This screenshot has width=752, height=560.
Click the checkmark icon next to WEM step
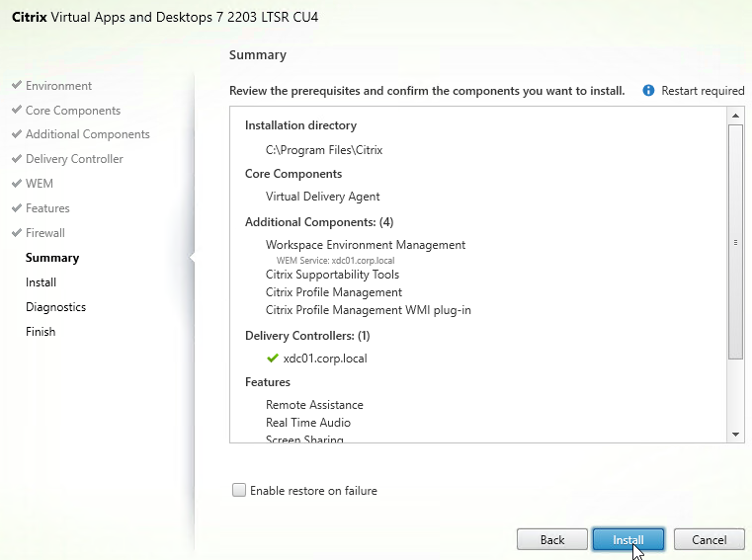tap(17, 183)
